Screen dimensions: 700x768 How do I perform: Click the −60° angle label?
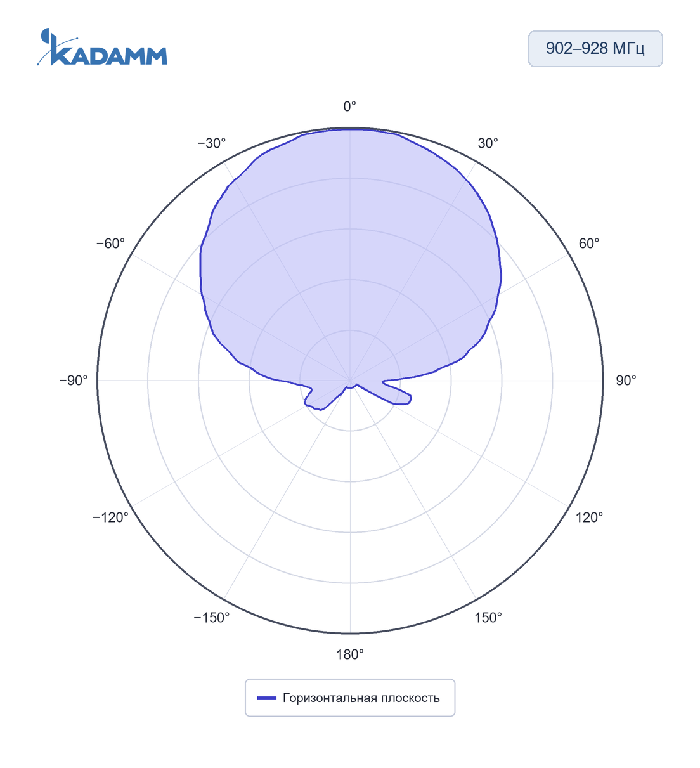click(110, 244)
